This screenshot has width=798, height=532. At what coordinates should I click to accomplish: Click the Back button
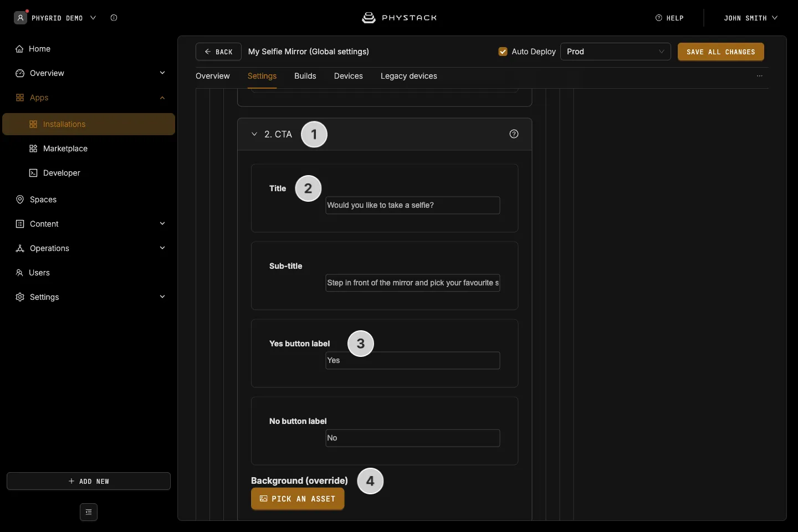pyautogui.click(x=218, y=52)
